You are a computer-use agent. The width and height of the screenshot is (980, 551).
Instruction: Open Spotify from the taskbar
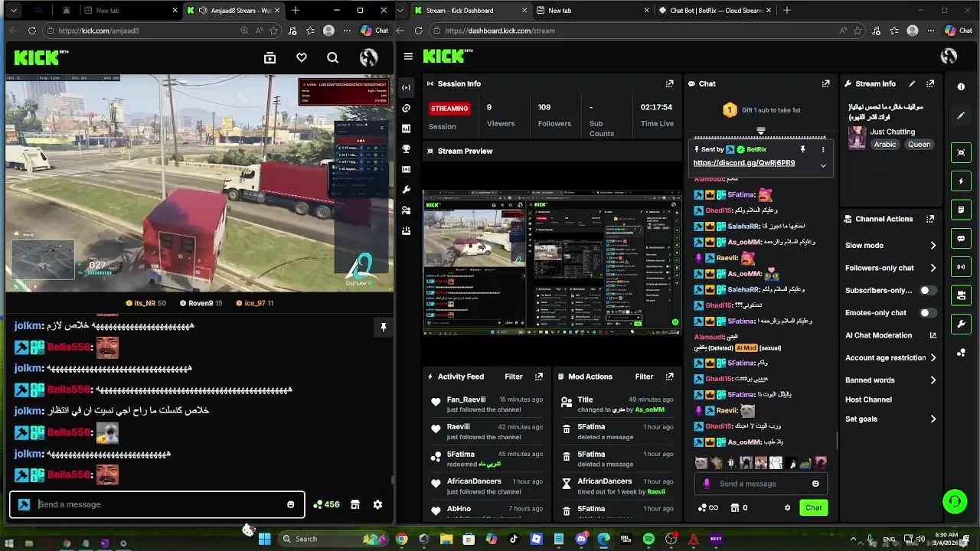pos(648,539)
